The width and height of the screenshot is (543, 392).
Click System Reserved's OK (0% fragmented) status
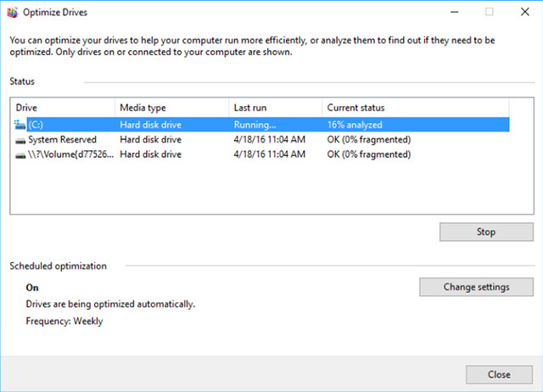368,139
